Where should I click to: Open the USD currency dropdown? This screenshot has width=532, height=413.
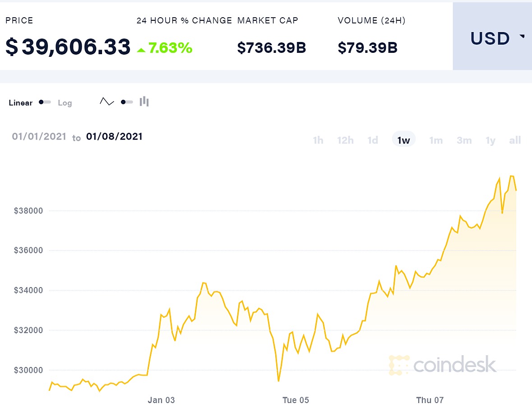point(491,38)
